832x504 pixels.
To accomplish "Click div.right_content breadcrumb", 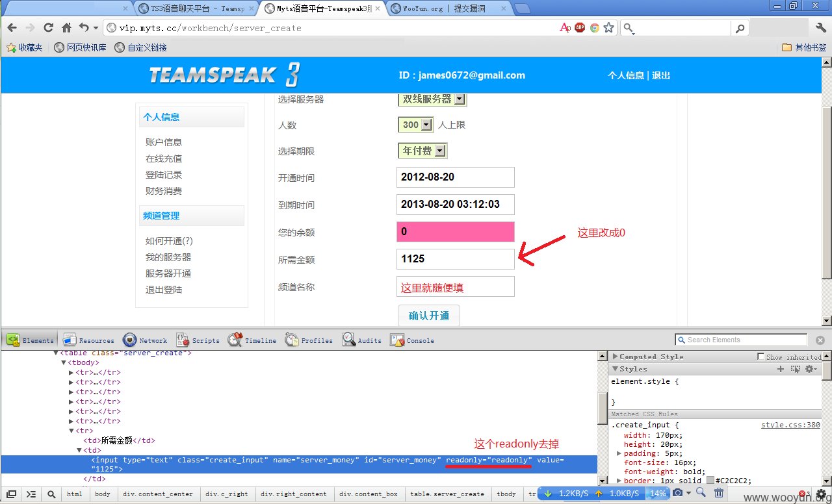I will tap(294, 494).
